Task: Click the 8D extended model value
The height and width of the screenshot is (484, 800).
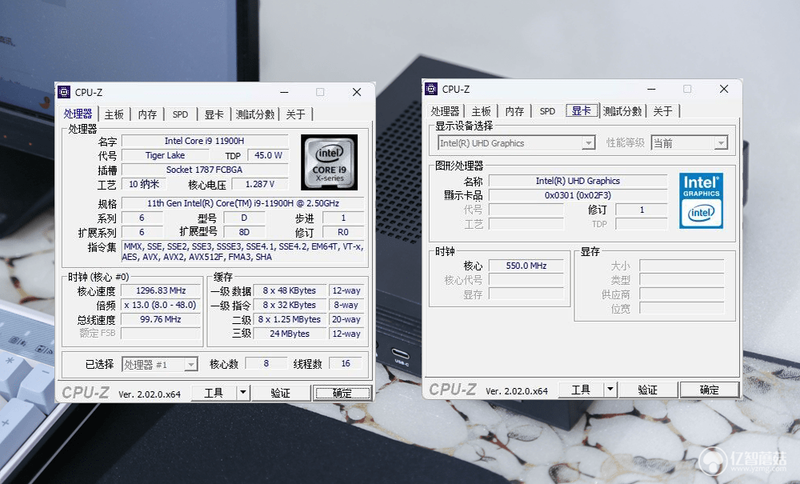Action: (x=244, y=232)
